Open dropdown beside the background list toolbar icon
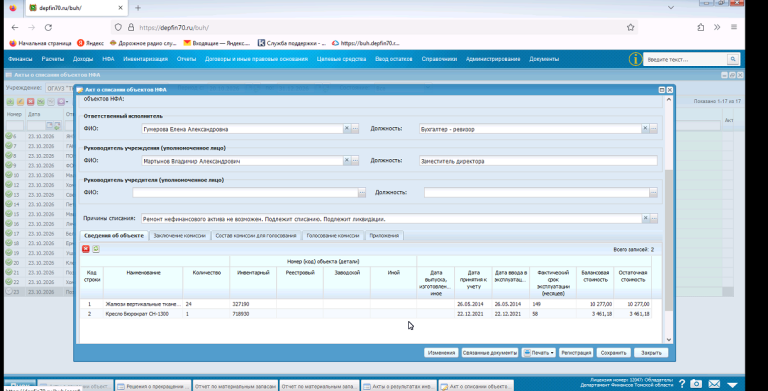This screenshot has height=391, width=768. coord(67,102)
